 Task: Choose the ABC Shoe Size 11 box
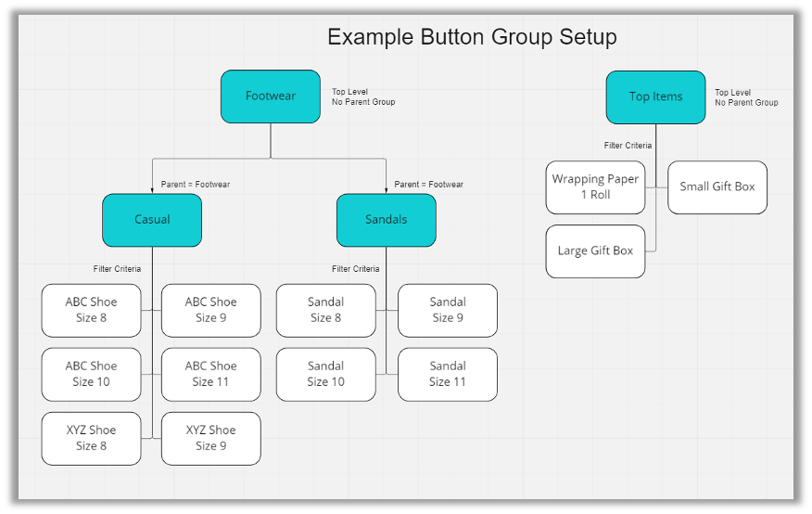click(x=210, y=374)
